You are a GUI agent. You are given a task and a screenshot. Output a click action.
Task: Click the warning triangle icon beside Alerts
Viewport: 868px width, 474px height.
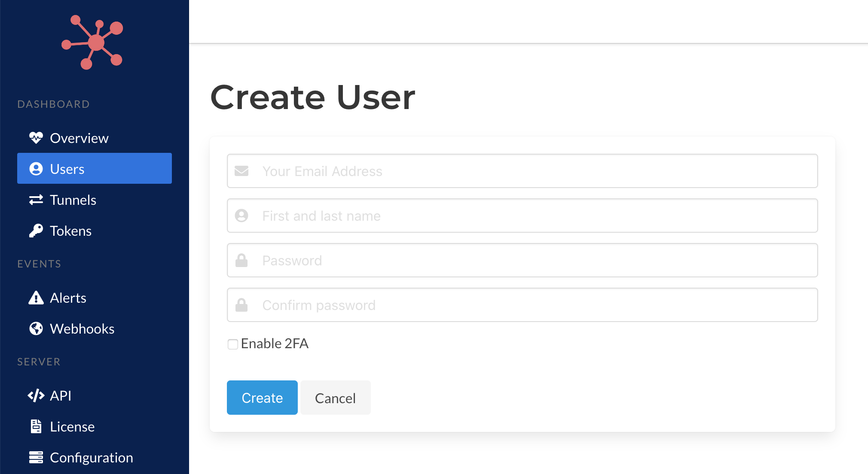(x=36, y=298)
